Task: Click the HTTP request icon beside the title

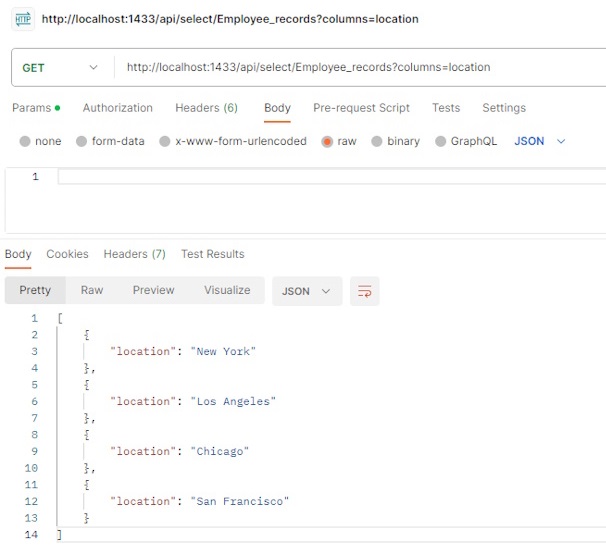Action: 23,19
